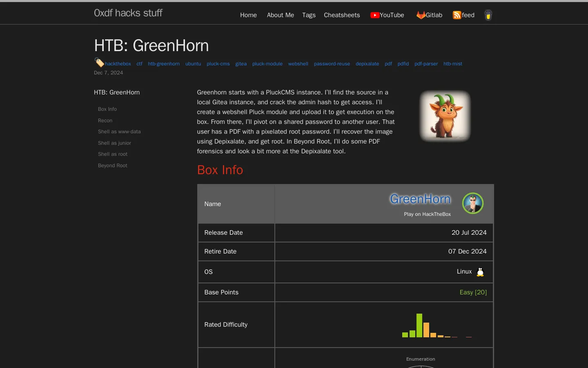Jump to the Recon section
Screen dimensions: 588x368
105,121
